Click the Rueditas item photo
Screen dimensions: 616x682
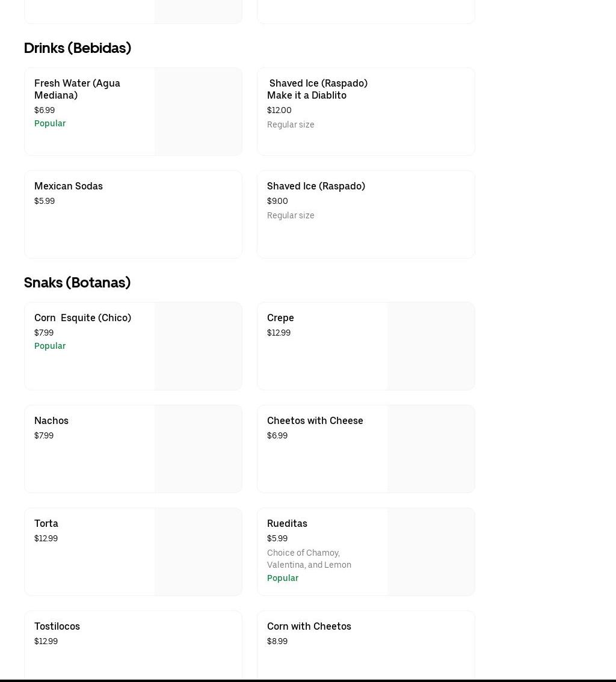point(431,552)
